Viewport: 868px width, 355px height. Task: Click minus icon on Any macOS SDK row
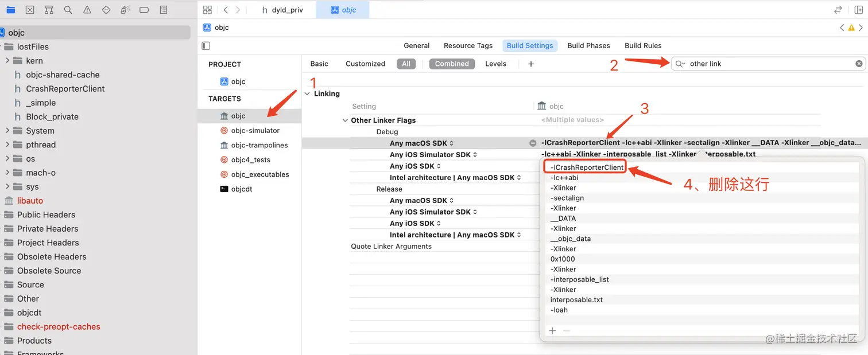click(x=533, y=143)
